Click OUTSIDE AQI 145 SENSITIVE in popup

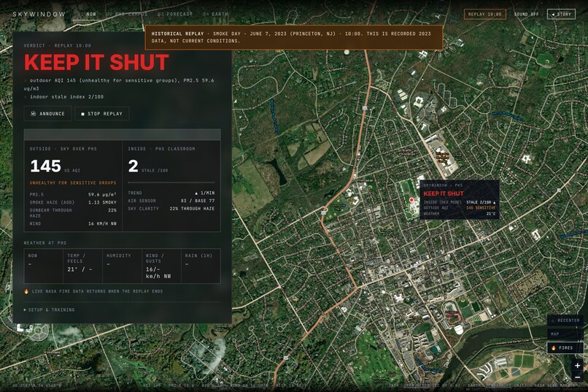click(x=460, y=208)
